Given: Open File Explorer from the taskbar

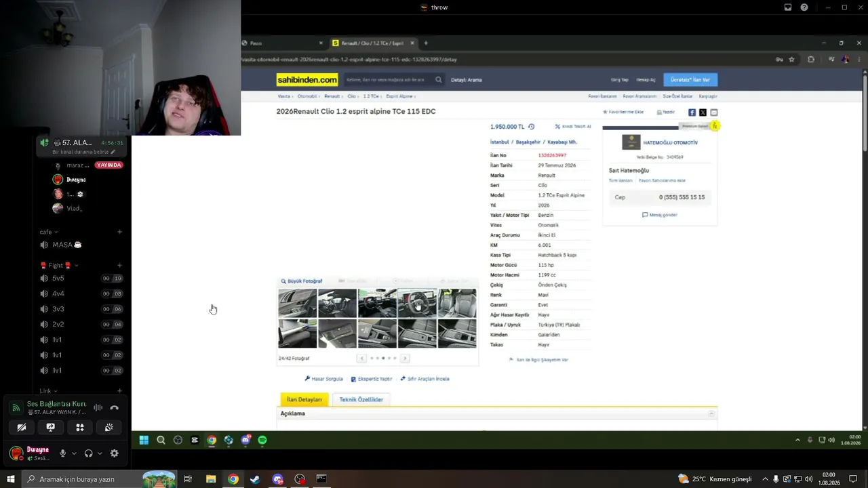Looking at the screenshot, I should (211, 479).
